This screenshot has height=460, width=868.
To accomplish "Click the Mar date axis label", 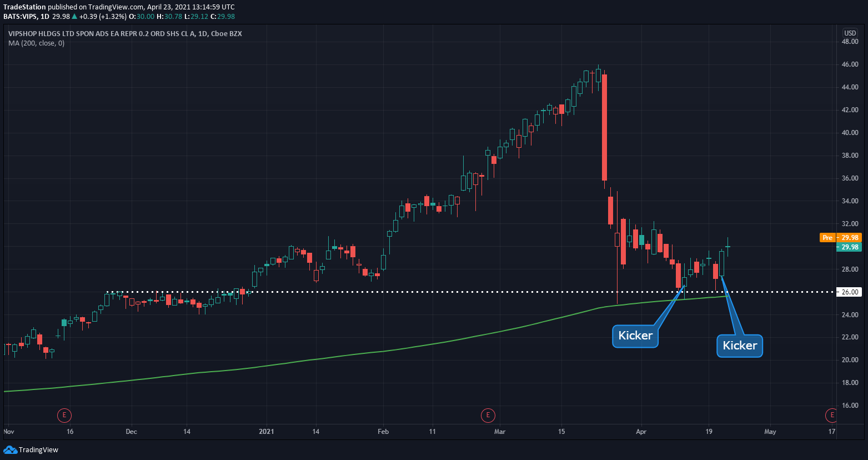I will coord(500,431).
